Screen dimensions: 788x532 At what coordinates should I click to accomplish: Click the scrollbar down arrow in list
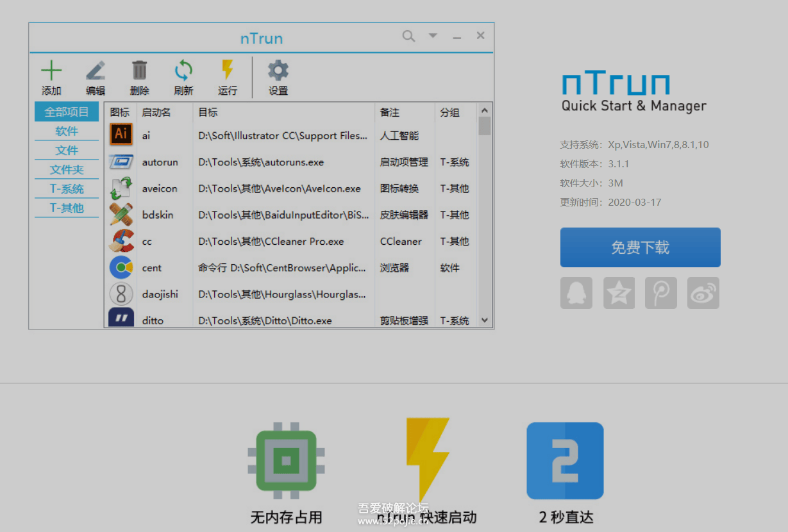point(485,320)
